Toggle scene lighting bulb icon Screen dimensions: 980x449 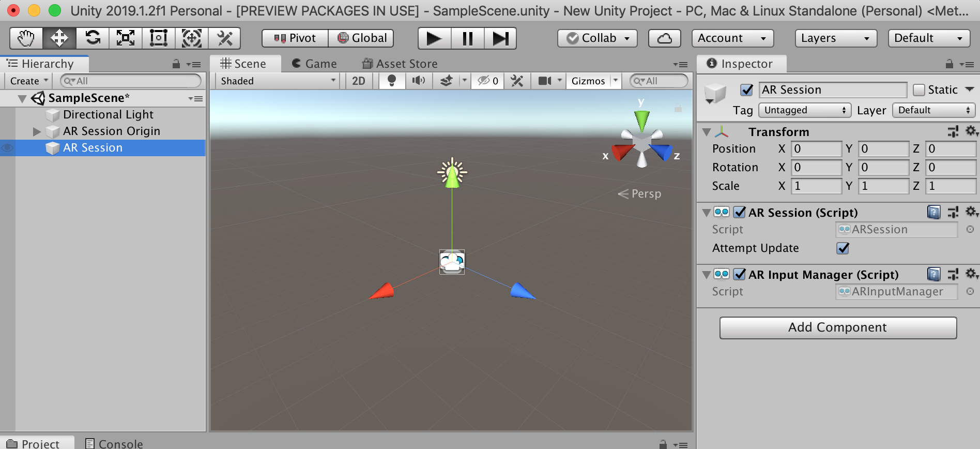point(392,81)
